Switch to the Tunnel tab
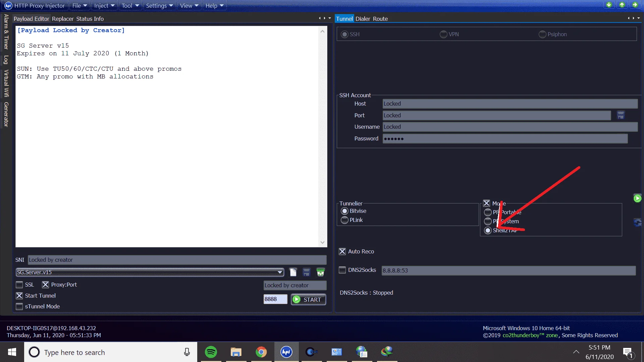 (x=344, y=19)
